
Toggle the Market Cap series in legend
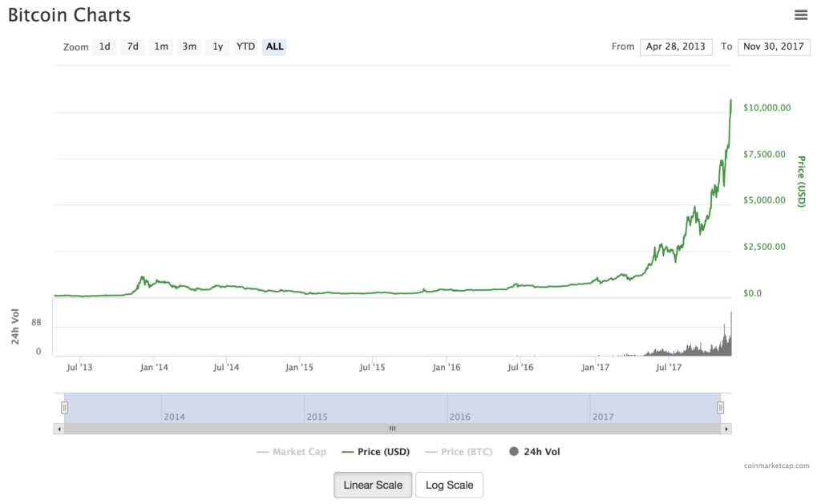[x=292, y=452]
